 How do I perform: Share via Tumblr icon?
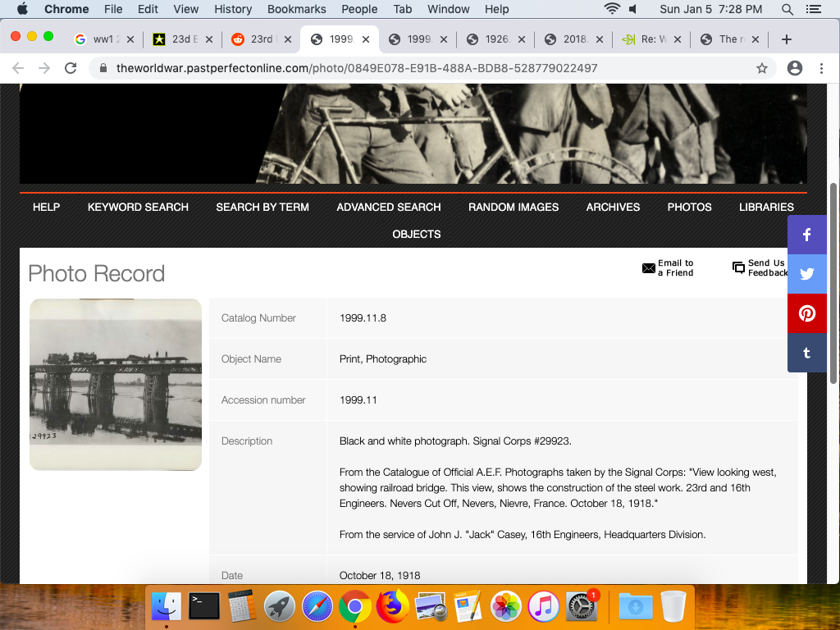(x=807, y=353)
